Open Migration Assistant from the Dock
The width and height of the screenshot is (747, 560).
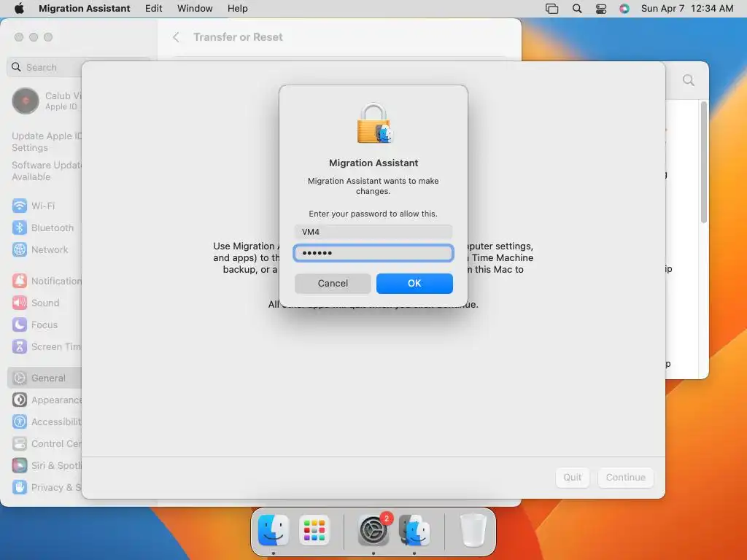point(414,530)
